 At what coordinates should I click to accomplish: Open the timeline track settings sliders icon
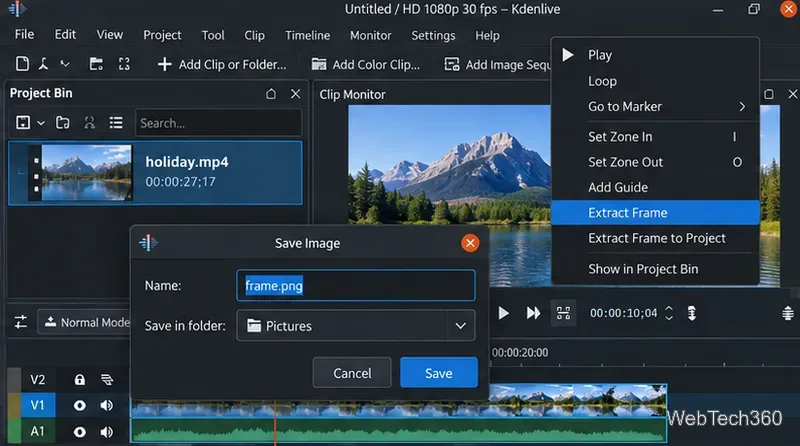point(20,322)
